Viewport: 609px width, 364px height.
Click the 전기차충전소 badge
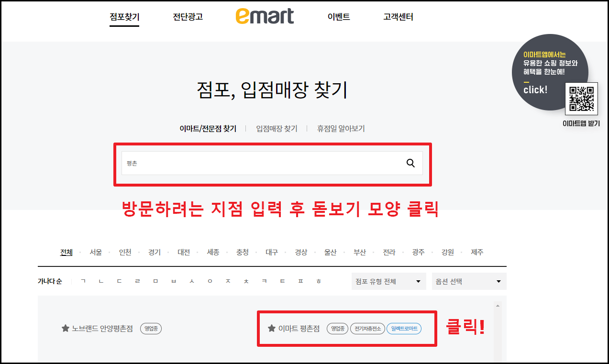(367, 329)
